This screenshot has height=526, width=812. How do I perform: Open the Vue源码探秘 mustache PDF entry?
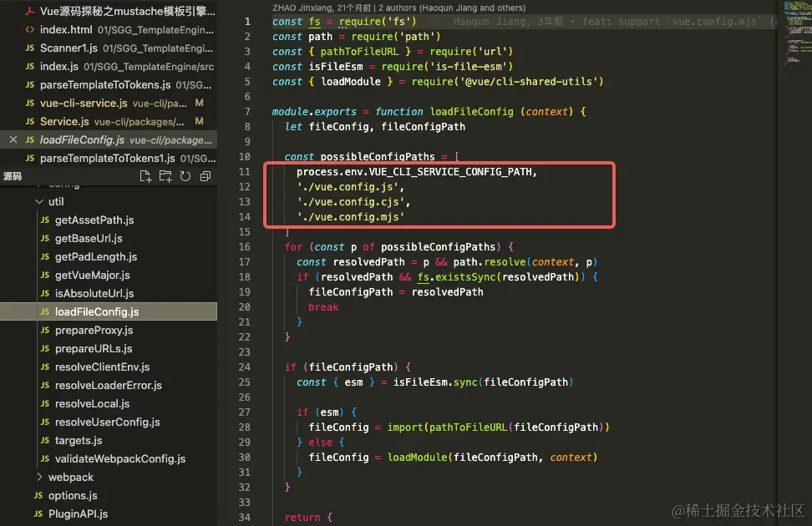(x=109, y=12)
